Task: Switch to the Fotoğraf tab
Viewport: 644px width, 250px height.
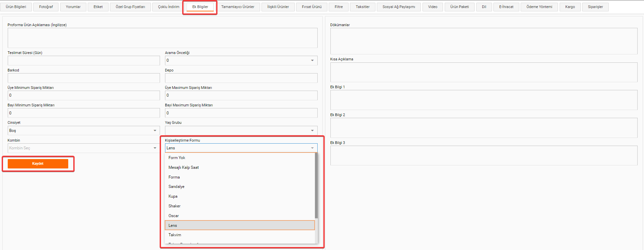Action: coord(46,7)
